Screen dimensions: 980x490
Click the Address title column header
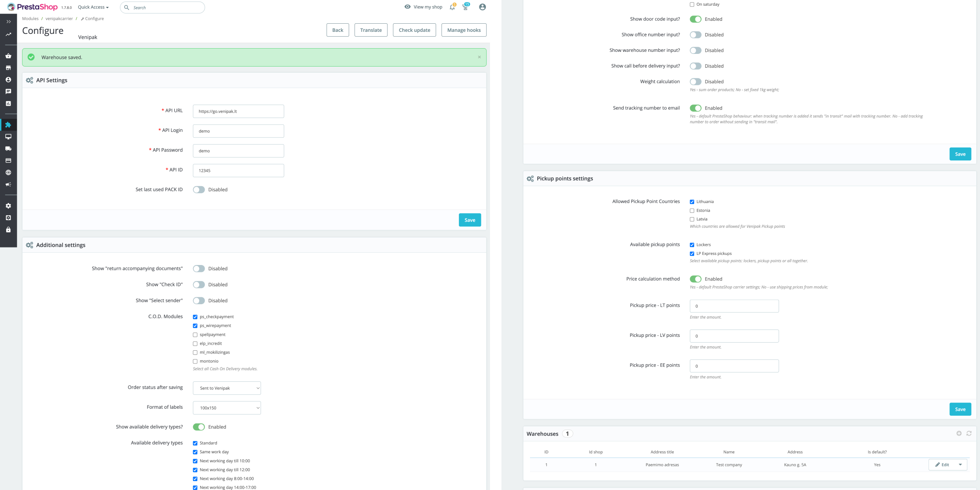[662, 452]
